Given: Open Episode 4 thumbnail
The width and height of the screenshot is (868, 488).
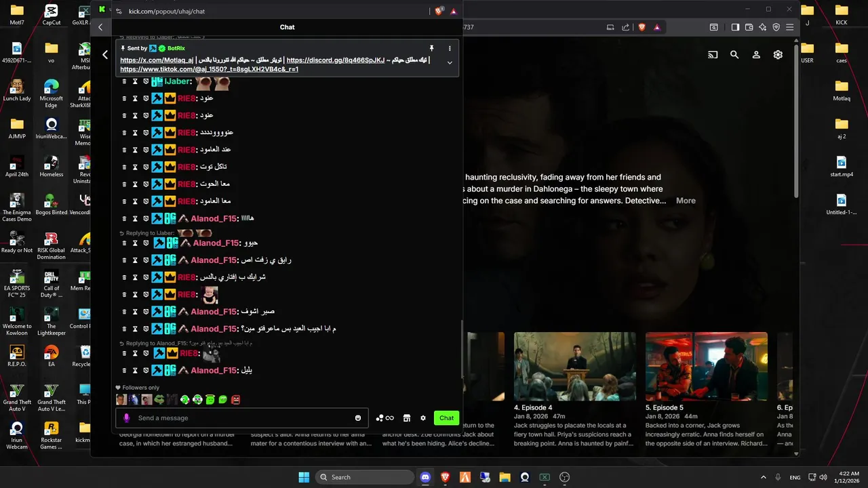Looking at the screenshot, I should click(x=574, y=367).
